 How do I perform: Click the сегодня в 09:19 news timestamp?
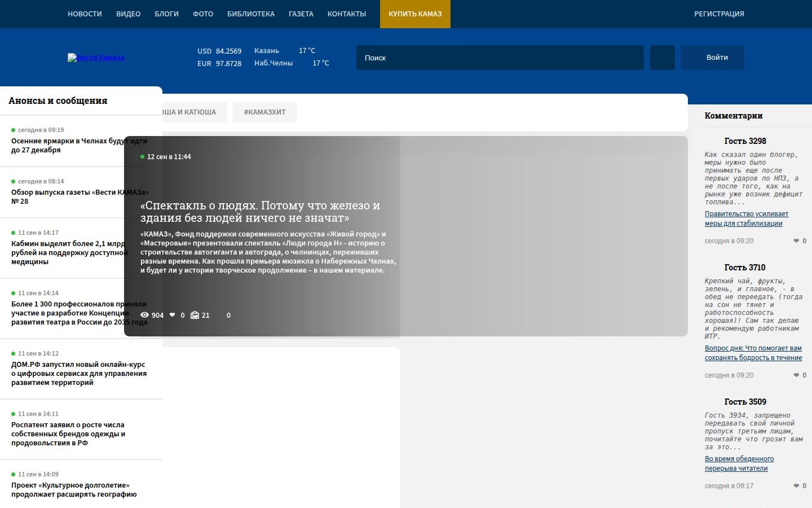coord(41,130)
